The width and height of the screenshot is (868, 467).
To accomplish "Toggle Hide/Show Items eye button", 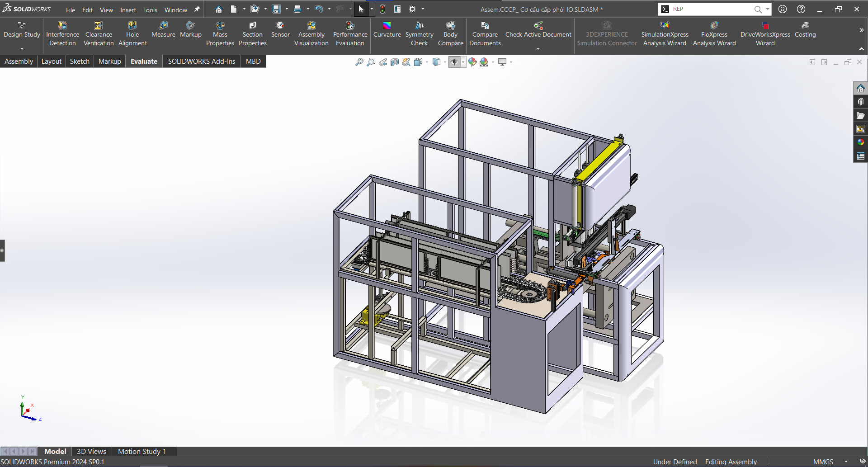I will (x=454, y=62).
